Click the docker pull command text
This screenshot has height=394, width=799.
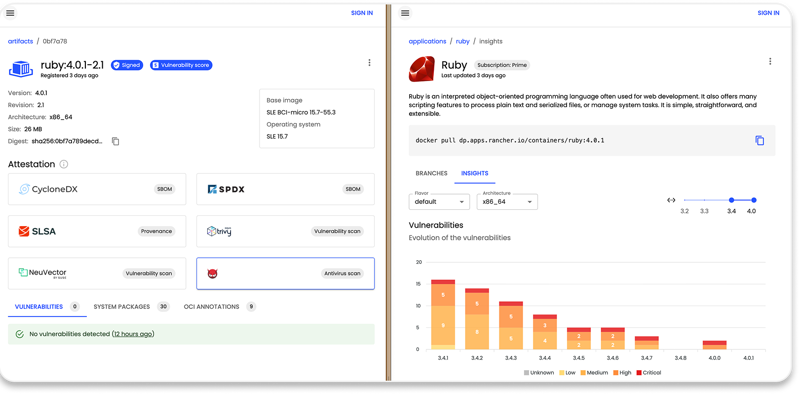pos(510,140)
